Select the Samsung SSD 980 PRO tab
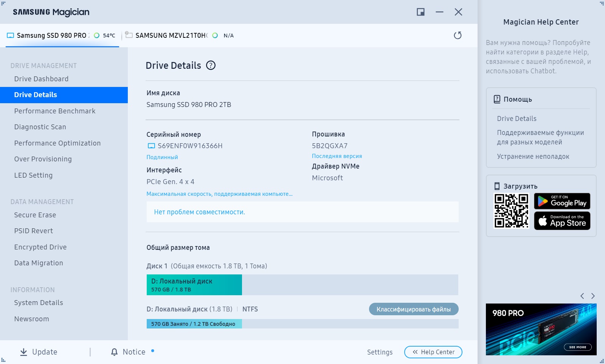Image resolution: width=605 pixels, height=364 pixels. (62, 36)
